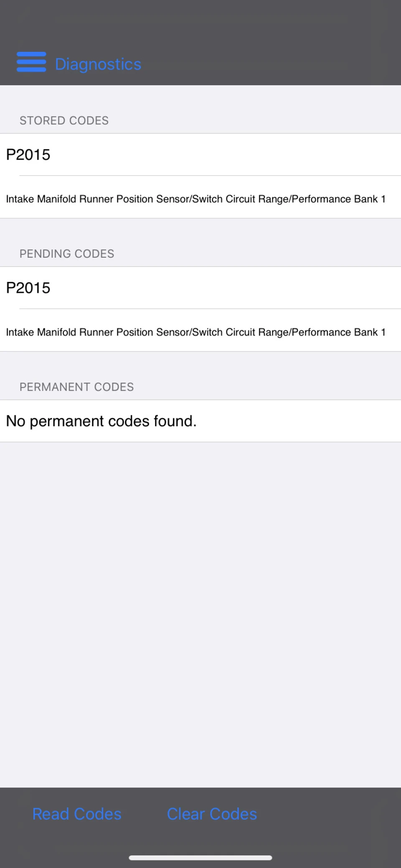Open pending code Intake Manifold description

click(x=200, y=332)
